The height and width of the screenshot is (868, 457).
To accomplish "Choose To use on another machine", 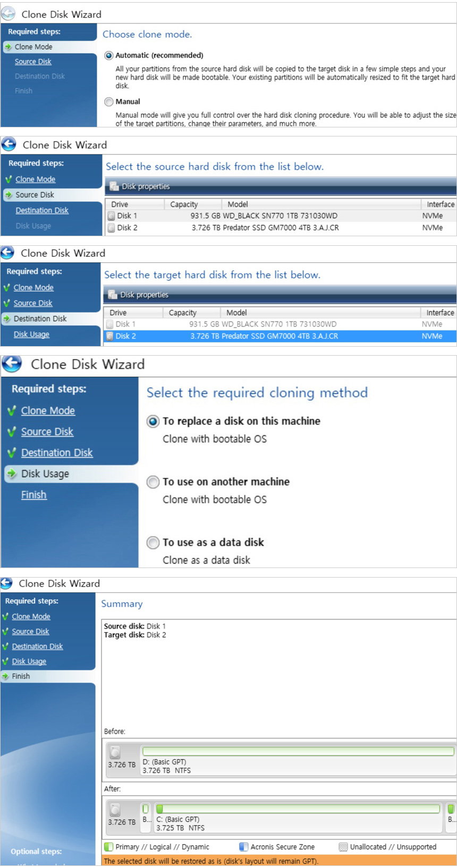I will coord(153,482).
